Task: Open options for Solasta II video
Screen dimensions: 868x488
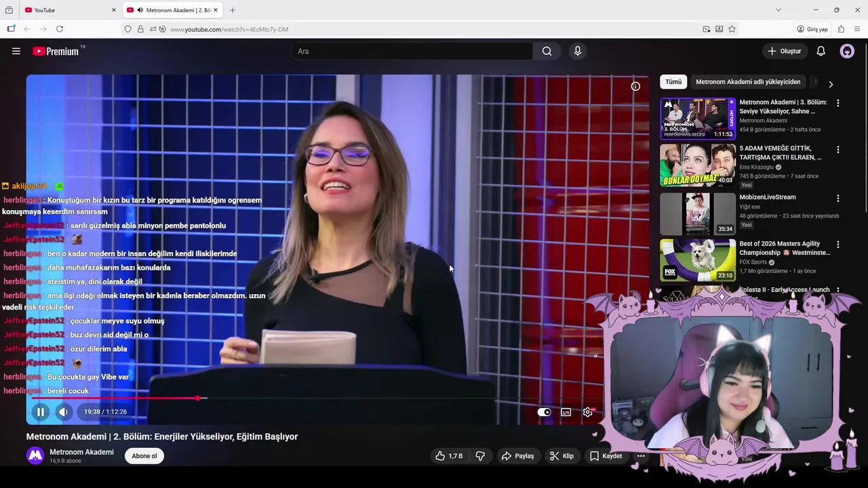Action: (x=838, y=291)
